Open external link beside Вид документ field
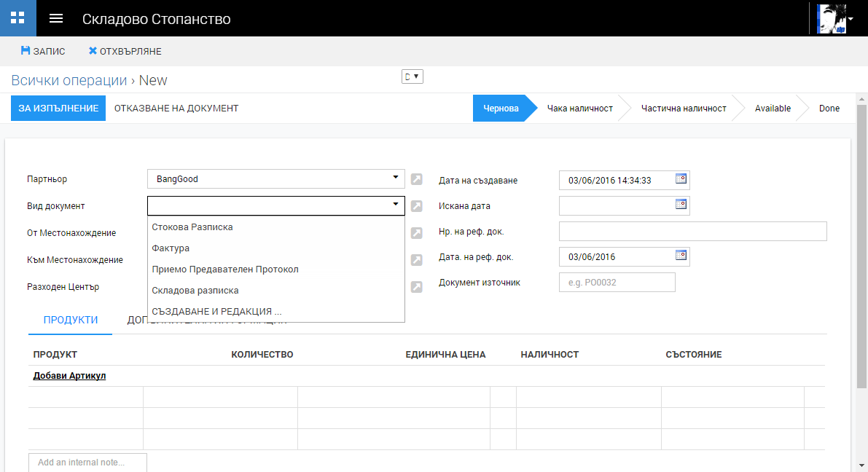 click(x=416, y=206)
